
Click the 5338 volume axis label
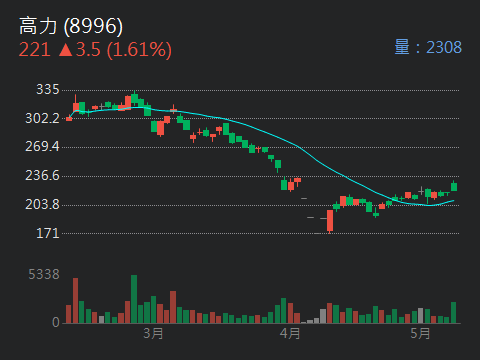(44, 275)
